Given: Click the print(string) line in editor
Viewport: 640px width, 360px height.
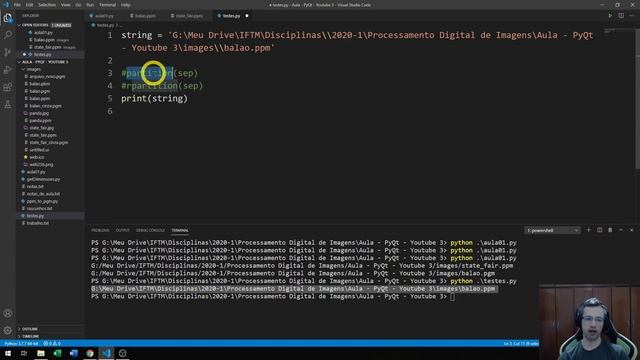Looking at the screenshot, I should [154, 98].
